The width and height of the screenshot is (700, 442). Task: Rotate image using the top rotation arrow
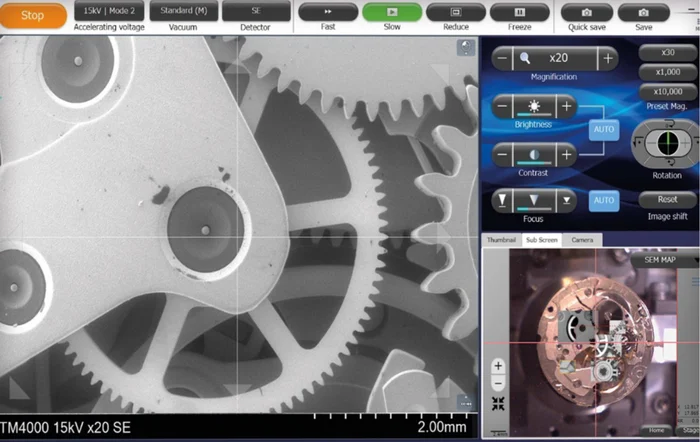pyautogui.click(x=668, y=125)
